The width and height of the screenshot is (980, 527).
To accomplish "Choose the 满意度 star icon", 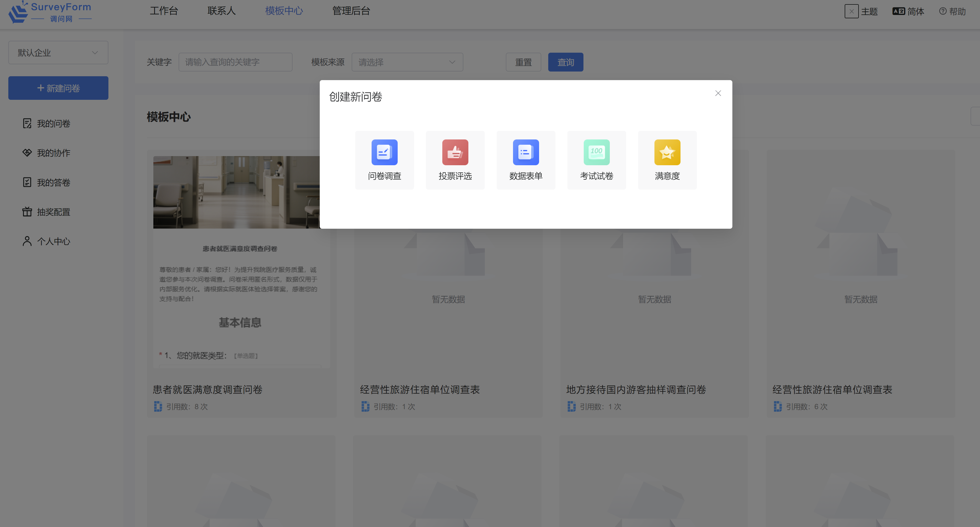I will pos(667,152).
